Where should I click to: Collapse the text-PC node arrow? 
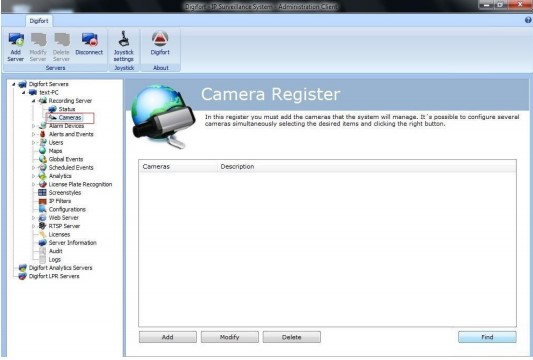[x=23, y=92]
